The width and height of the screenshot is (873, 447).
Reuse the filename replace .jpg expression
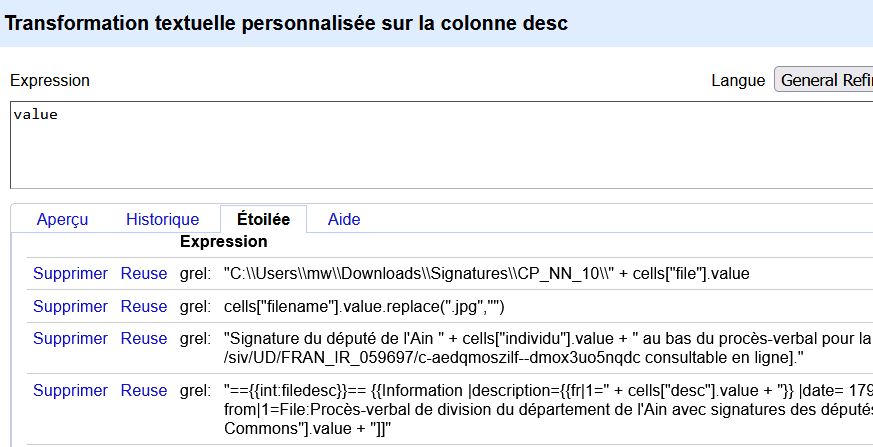pyautogui.click(x=144, y=306)
